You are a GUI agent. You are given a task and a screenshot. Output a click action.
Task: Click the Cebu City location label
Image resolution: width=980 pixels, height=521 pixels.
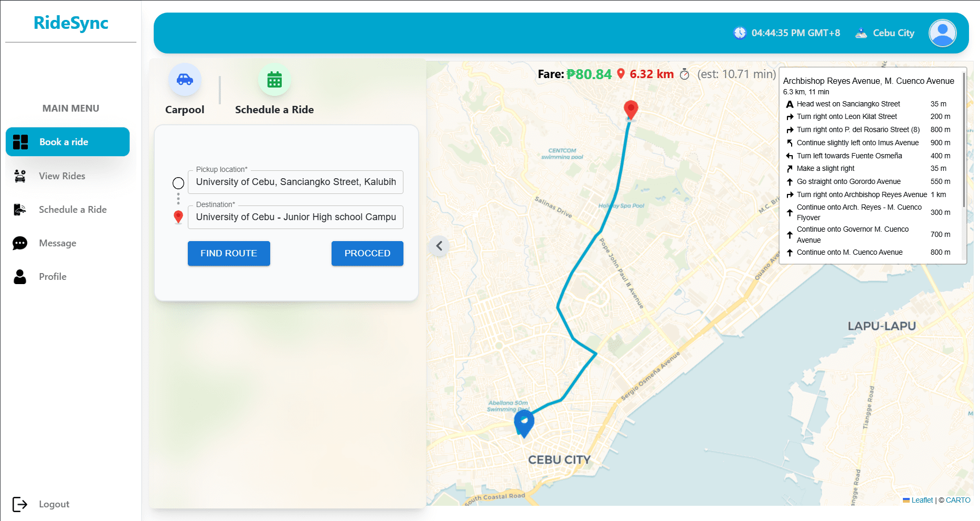point(893,32)
